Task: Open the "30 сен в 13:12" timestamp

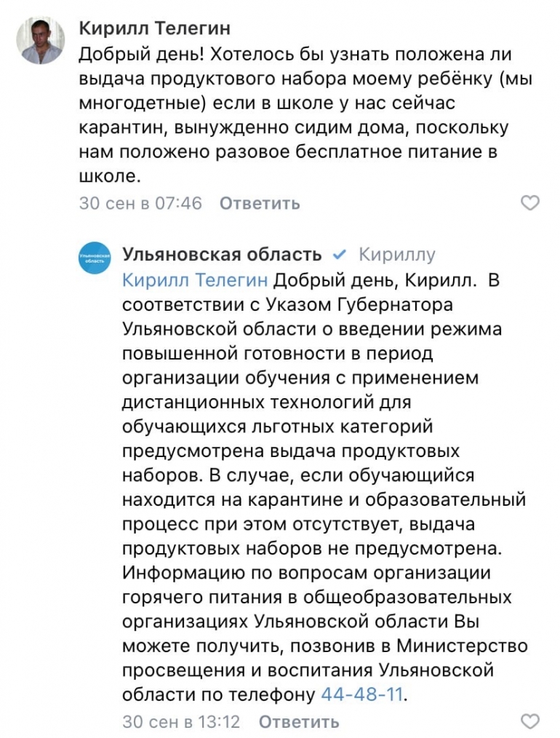Action: tap(180, 721)
